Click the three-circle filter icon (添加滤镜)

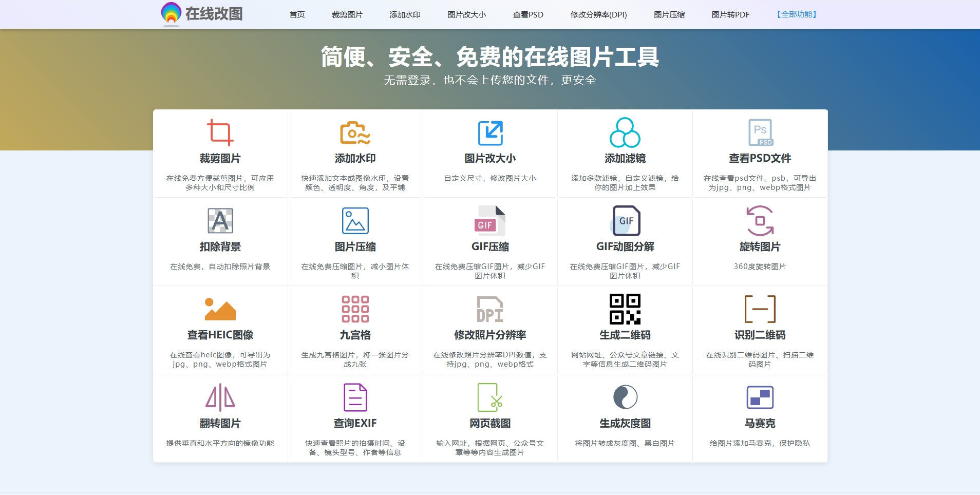(625, 132)
